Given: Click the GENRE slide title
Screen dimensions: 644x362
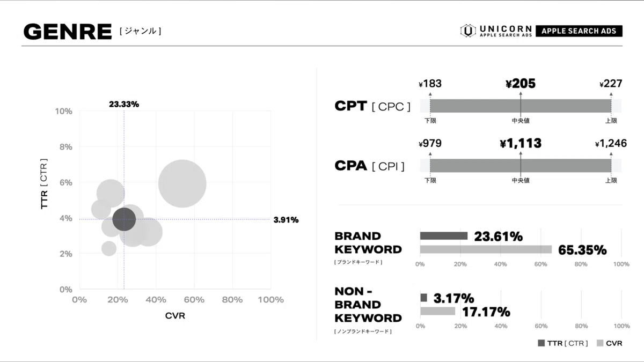Looking at the screenshot, I should [x=68, y=32].
